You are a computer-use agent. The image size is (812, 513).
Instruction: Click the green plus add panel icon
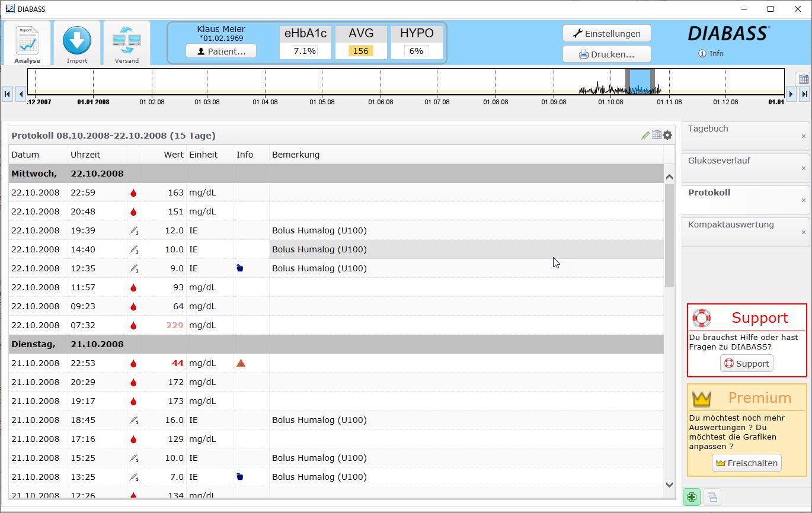(x=691, y=498)
